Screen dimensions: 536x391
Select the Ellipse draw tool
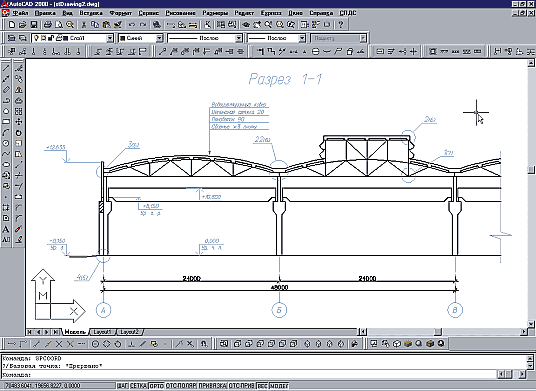6,165
